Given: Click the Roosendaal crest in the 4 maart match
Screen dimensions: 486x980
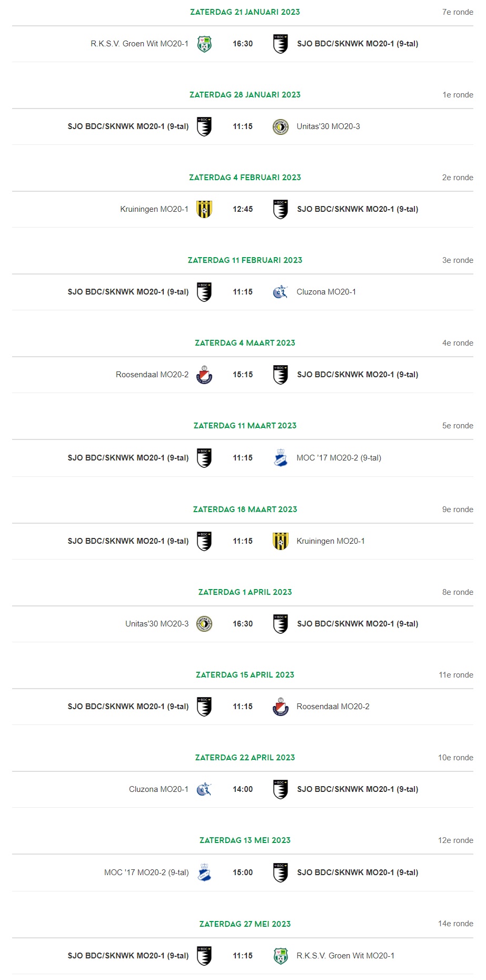Looking at the screenshot, I should point(204,375).
